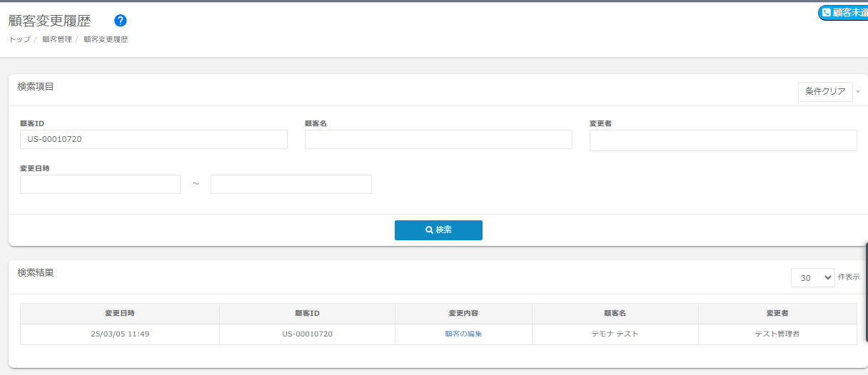
Task: Open the 顧客の編集 link in results
Action: pyautogui.click(x=463, y=334)
